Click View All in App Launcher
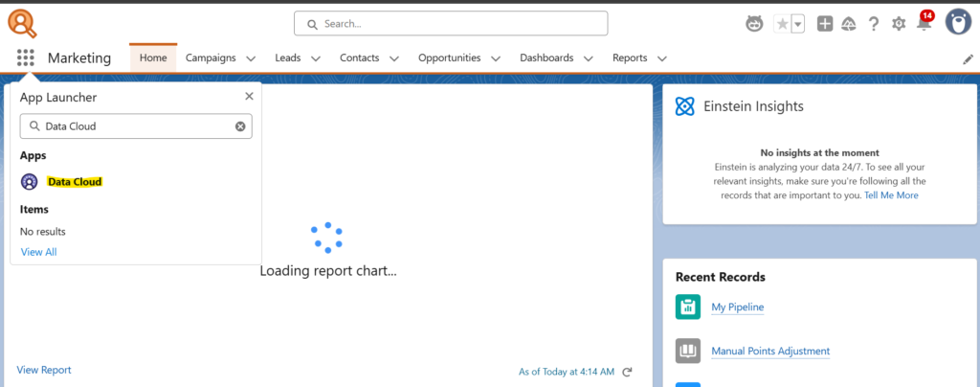This screenshot has height=387, width=980. (x=38, y=252)
